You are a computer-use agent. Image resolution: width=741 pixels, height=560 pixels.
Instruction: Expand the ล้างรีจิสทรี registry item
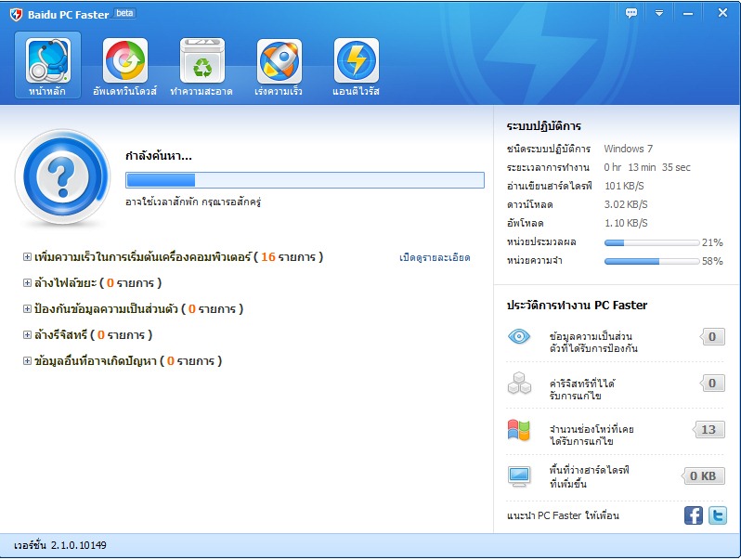click(x=27, y=335)
